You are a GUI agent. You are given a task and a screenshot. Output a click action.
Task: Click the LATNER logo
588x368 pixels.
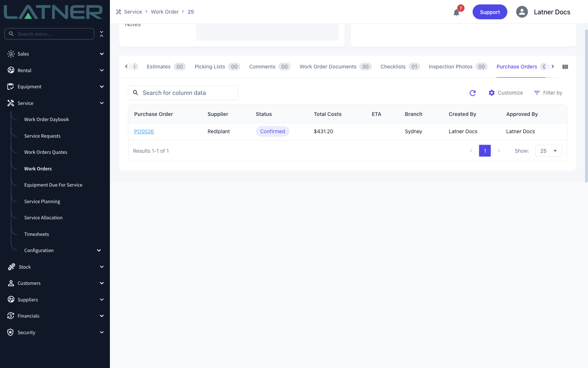pos(53,12)
